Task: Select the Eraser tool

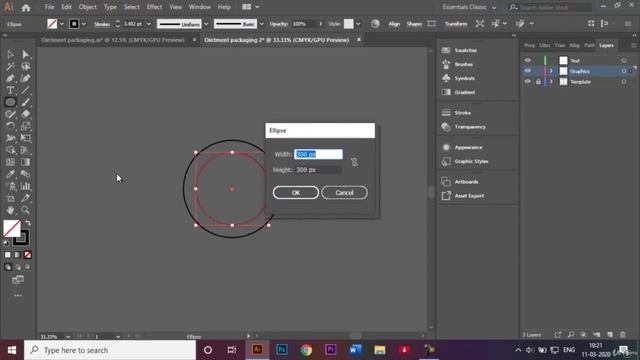Action: click(25, 114)
